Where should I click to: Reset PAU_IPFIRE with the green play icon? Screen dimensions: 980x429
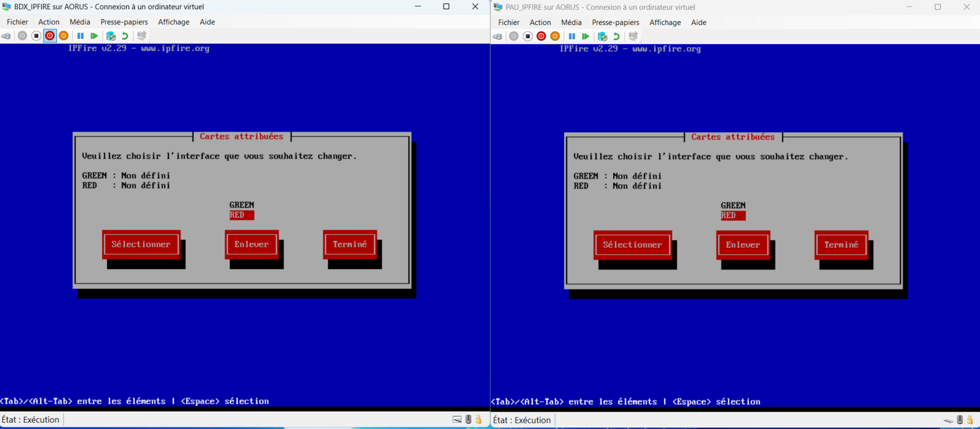click(x=586, y=37)
